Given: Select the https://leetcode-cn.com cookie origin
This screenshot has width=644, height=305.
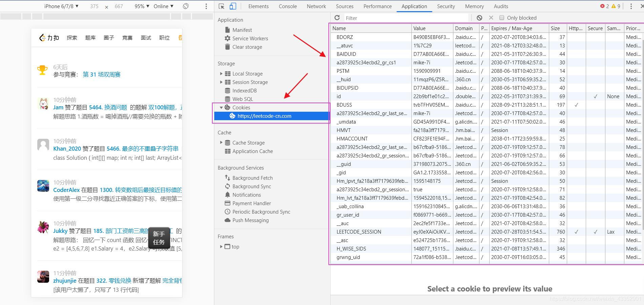Looking at the screenshot, I should click(272, 116).
